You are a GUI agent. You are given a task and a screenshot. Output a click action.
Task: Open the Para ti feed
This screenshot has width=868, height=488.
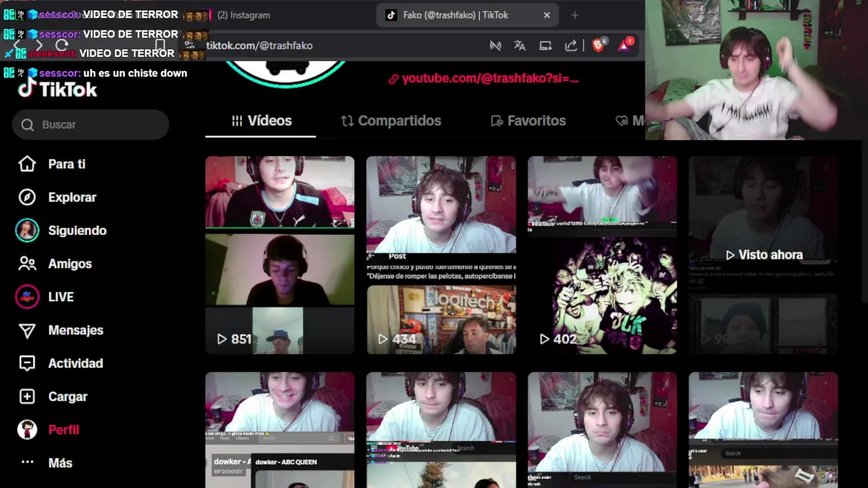point(66,164)
